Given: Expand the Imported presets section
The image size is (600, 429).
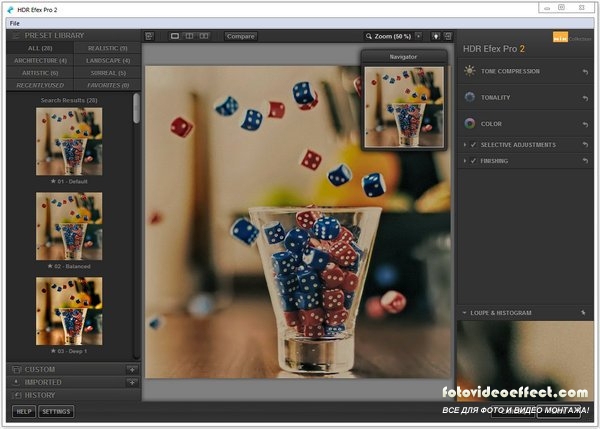Looking at the screenshot, I should (x=43, y=382).
